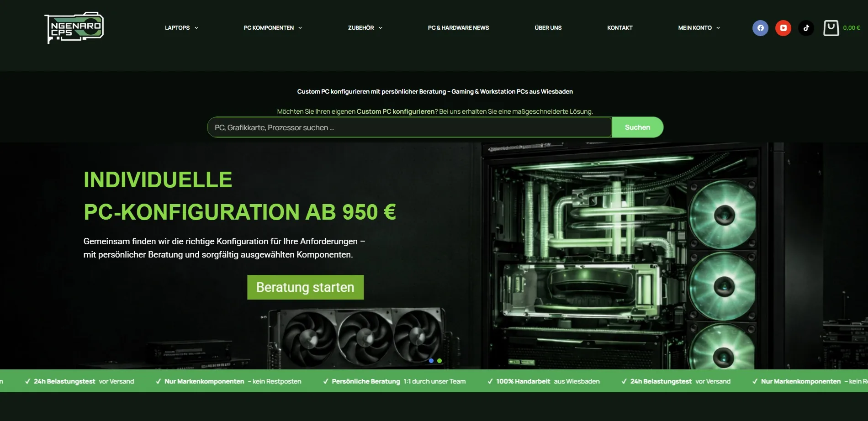
Task: Select the blue slider dot
Action: point(431,361)
